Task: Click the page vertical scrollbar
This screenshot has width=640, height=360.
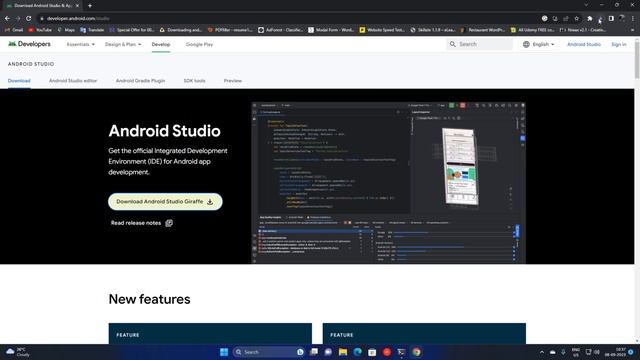Action: click(x=637, y=59)
